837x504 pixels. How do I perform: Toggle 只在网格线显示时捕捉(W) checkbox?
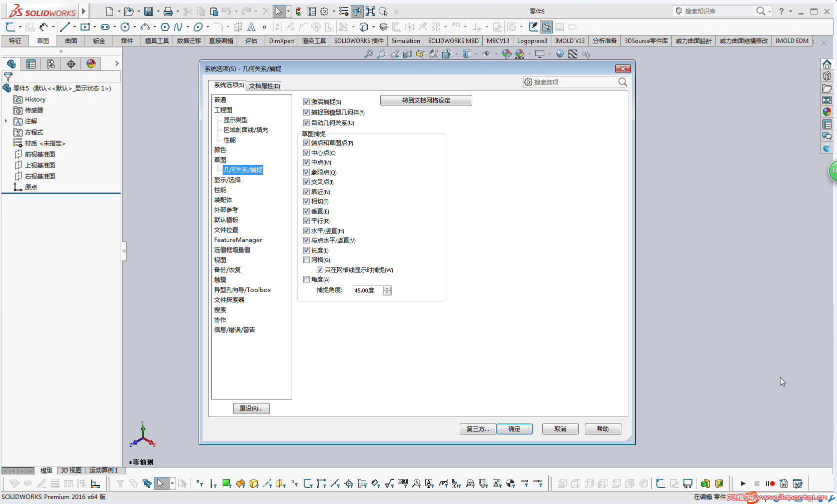pyautogui.click(x=320, y=270)
